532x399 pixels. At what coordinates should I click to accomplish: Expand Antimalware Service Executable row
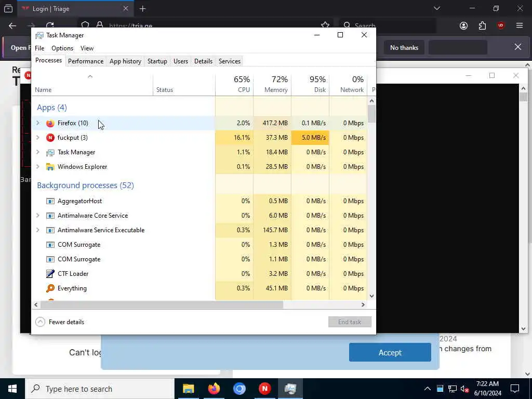(37, 230)
